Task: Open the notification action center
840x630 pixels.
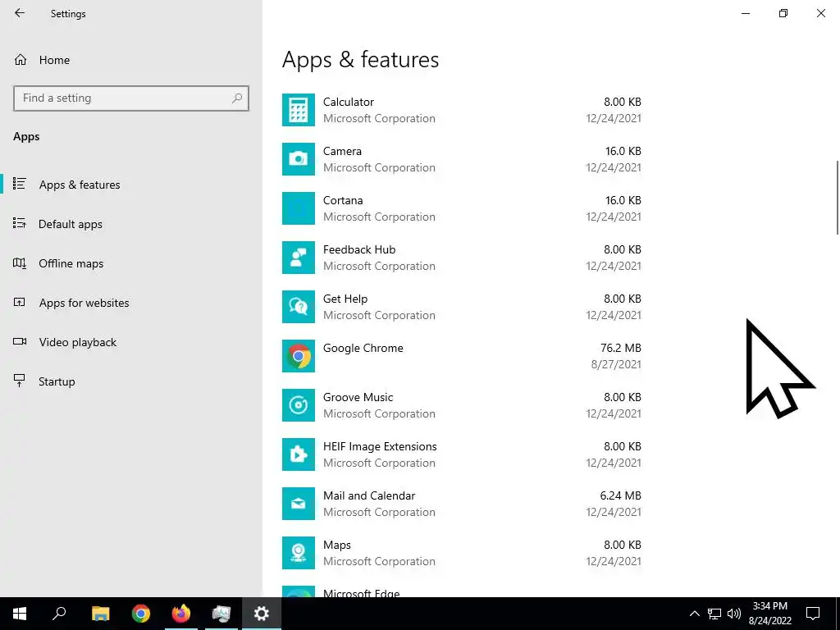Action: click(x=813, y=614)
